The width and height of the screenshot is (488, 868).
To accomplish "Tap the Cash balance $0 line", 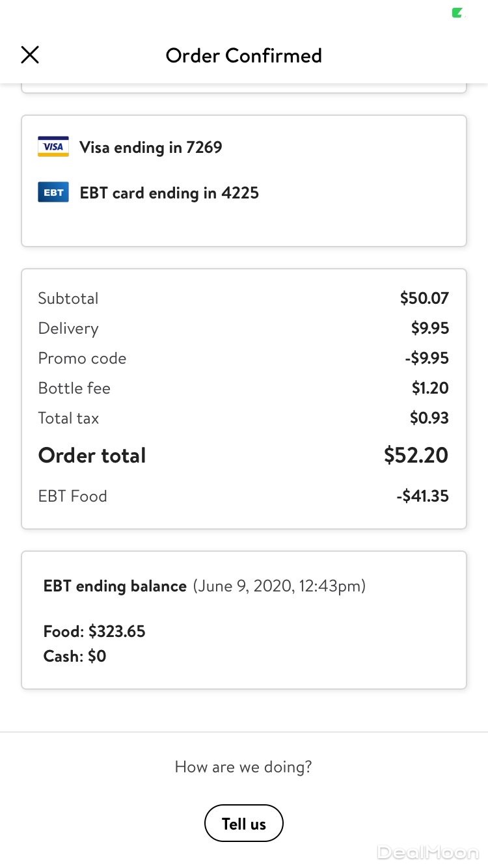I will click(75, 657).
